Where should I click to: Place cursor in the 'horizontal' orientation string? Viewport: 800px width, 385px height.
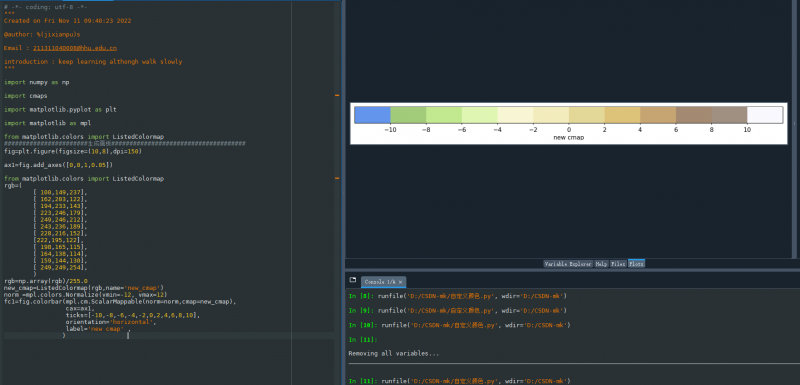(132, 322)
